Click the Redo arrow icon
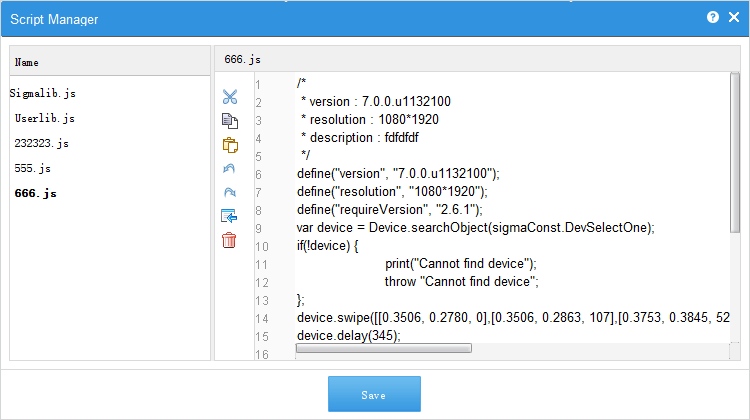 [230, 192]
